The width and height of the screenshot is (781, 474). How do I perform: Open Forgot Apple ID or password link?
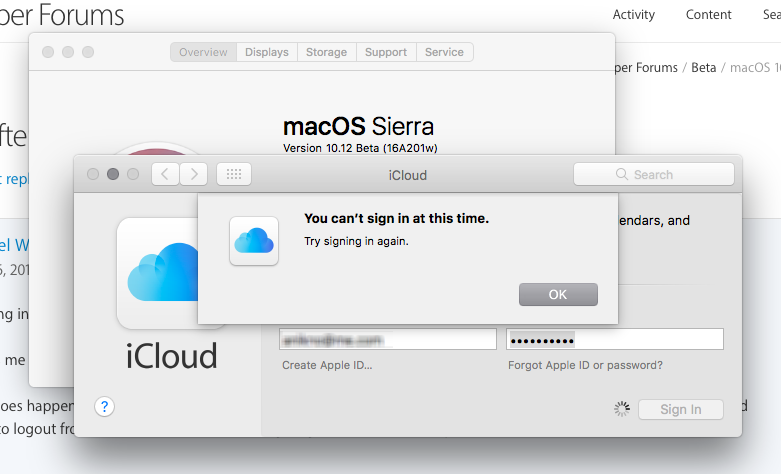[x=585, y=365]
